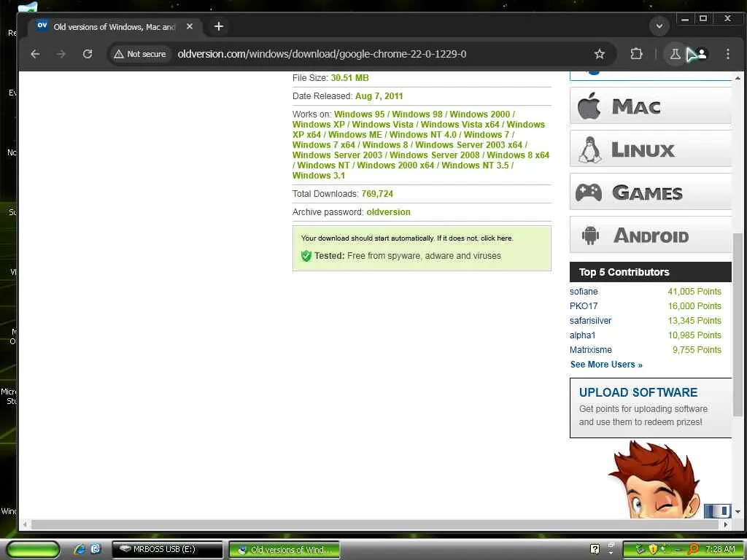Open contributor safarisilver's profile
This screenshot has height=560, width=747.
pyautogui.click(x=590, y=321)
